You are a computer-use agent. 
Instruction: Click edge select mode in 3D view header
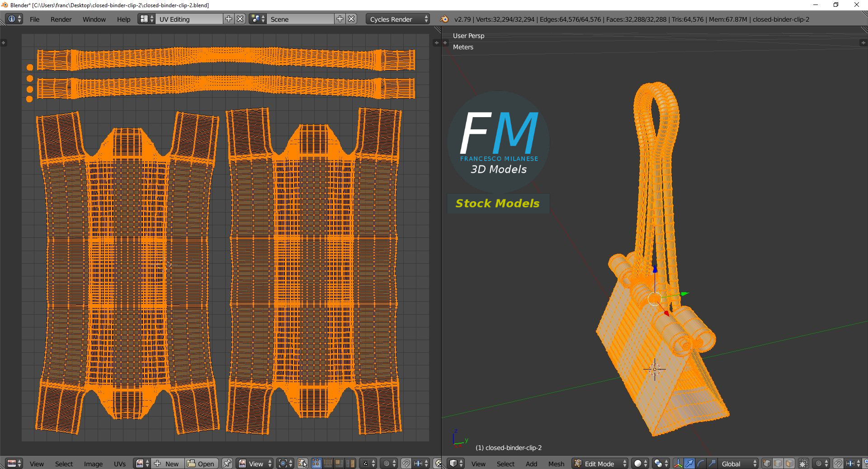coord(778,464)
